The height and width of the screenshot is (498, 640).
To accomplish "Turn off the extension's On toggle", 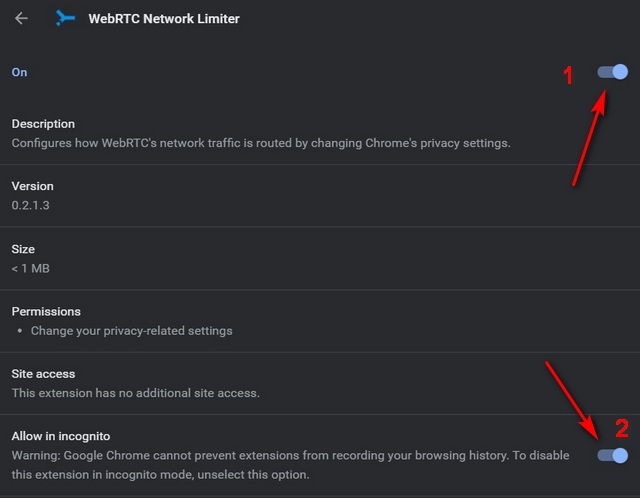I will tap(612, 72).
